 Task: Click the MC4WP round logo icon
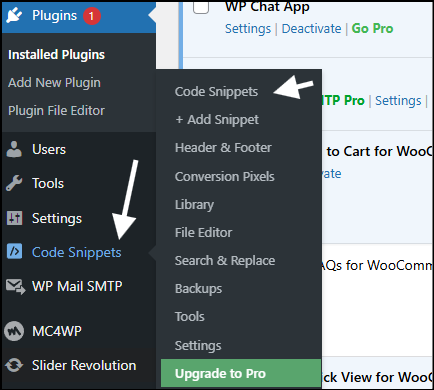[x=14, y=331]
